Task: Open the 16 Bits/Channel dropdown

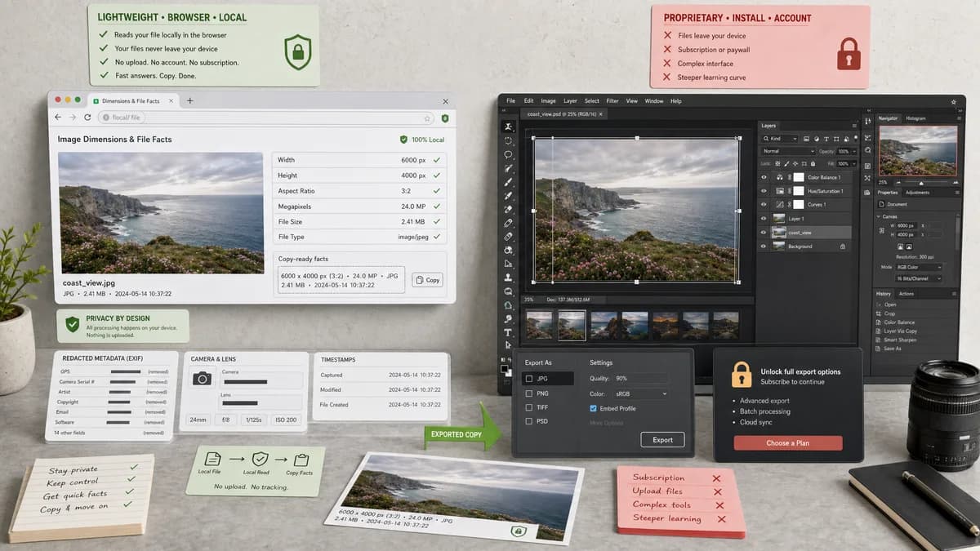Action: pyautogui.click(x=919, y=278)
